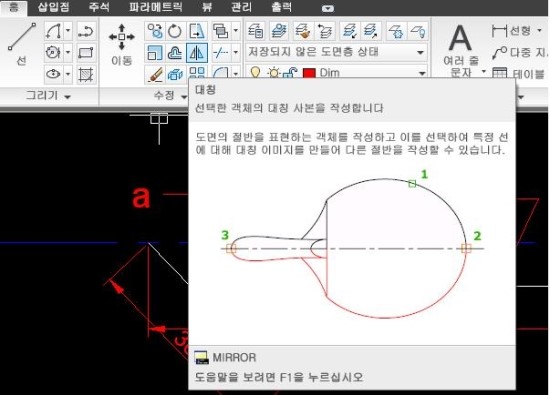Click the Explode tool icon
This screenshot has height=395, width=550.
[x=175, y=74]
